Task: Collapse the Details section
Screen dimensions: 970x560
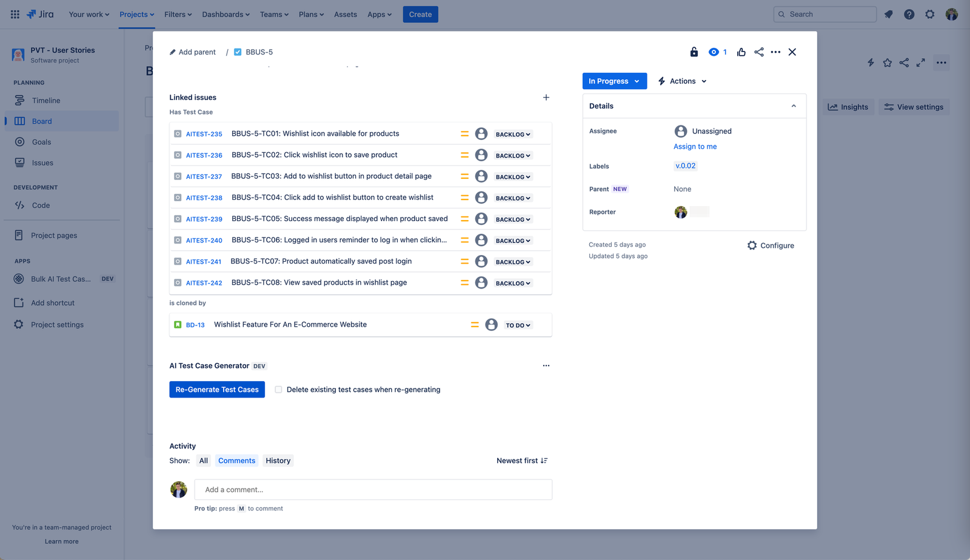Action: pos(794,105)
